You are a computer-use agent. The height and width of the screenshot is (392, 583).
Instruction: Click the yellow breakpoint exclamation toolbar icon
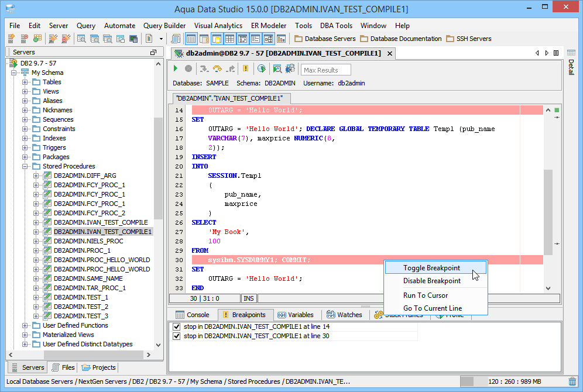pos(245,69)
